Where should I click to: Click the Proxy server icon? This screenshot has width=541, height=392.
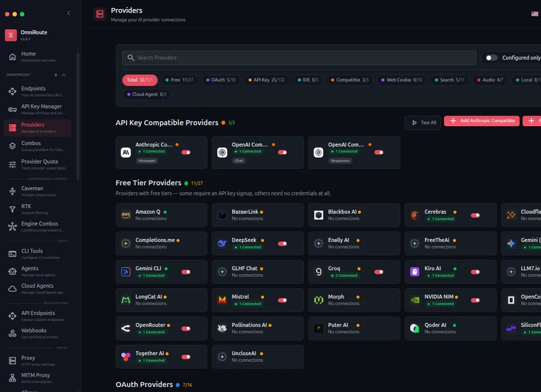point(12,361)
